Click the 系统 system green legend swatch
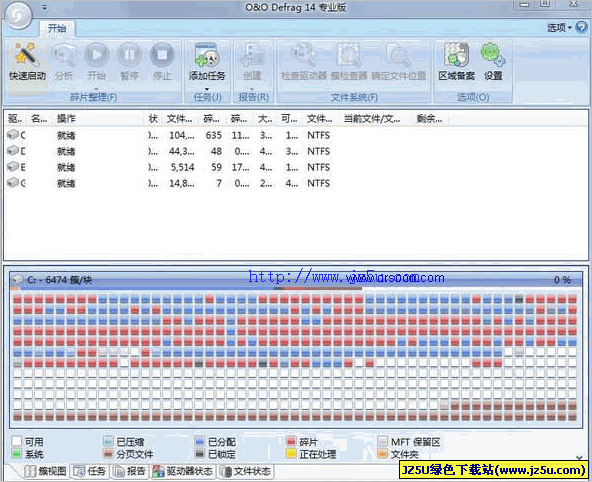The height and width of the screenshot is (482, 592). [16, 453]
